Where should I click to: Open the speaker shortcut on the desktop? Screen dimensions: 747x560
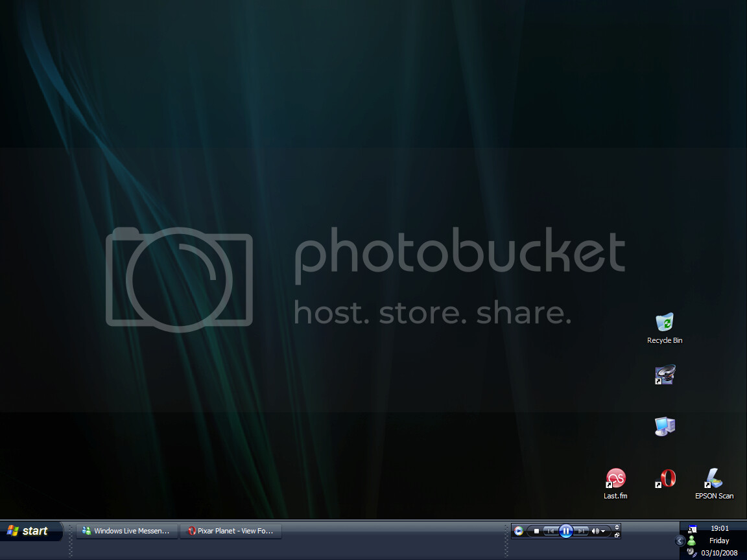pyautogui.click(x=665, y=375)
